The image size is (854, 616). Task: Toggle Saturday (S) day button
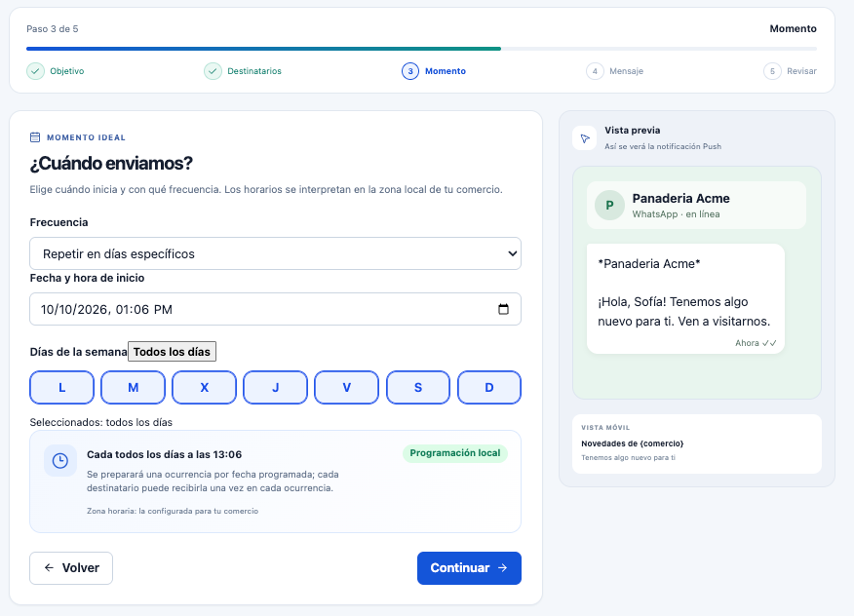pos(418,388)
